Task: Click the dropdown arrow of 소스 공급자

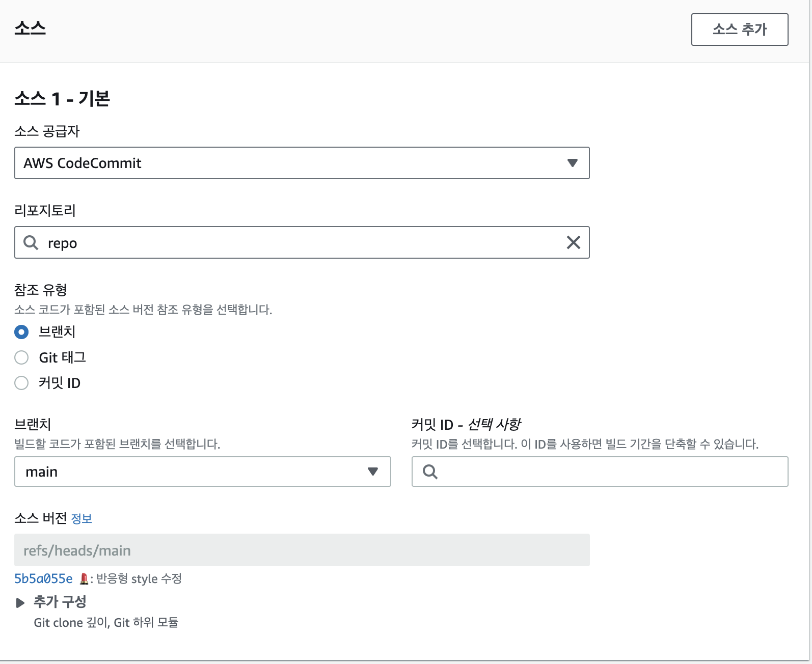Action: [572, 163]
